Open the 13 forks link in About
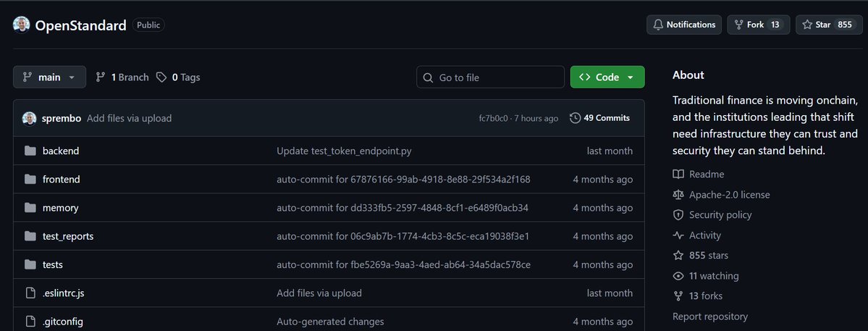868x331 pixels. [706, 296]
